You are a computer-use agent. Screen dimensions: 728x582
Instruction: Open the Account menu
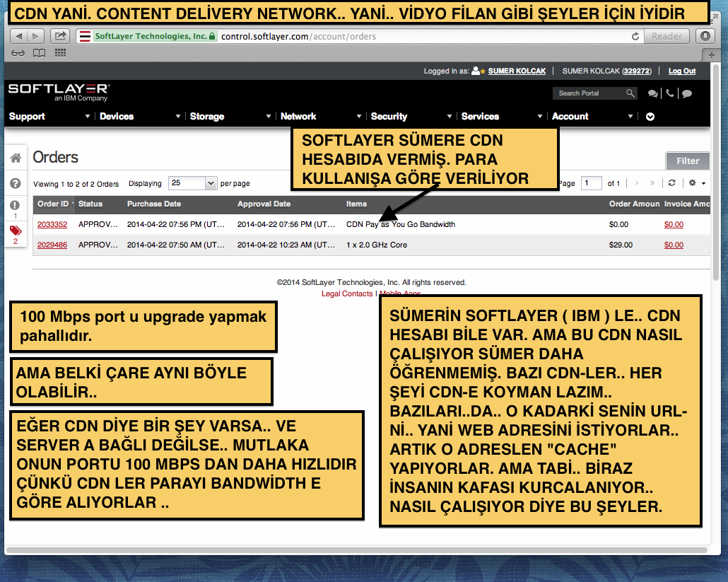tap(570, 117)
